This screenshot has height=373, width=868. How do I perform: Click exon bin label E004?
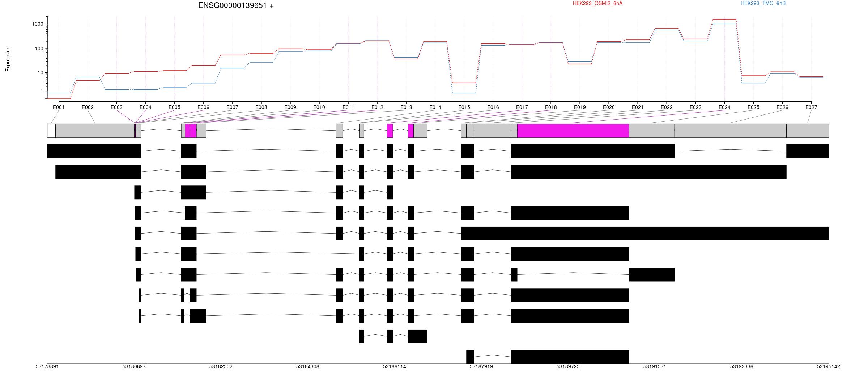point(145,107)
